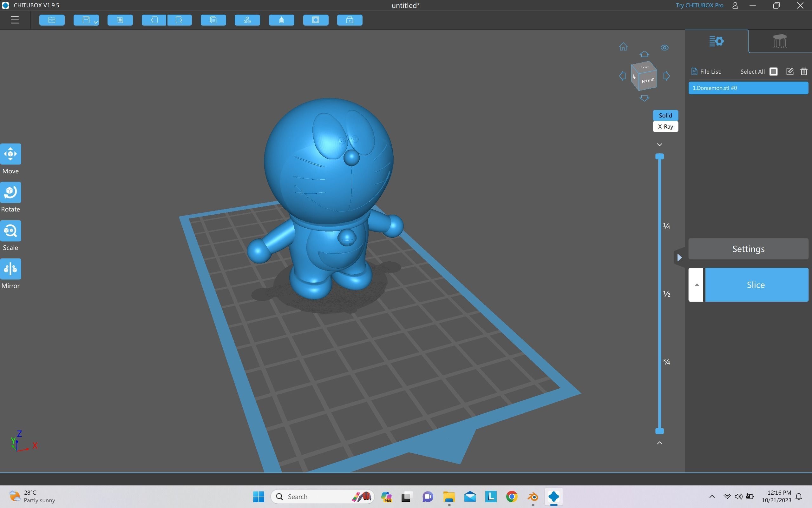This screenshot has height=508, width=812.
Task: Rotate view down with the down arrow
Action: pyautogui.click(x=644, y=98)
